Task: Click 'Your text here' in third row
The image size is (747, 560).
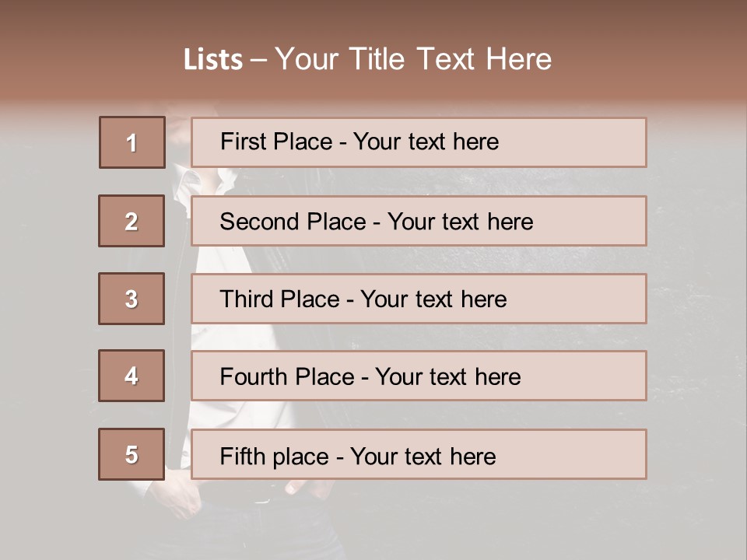Action: [433, 299]
